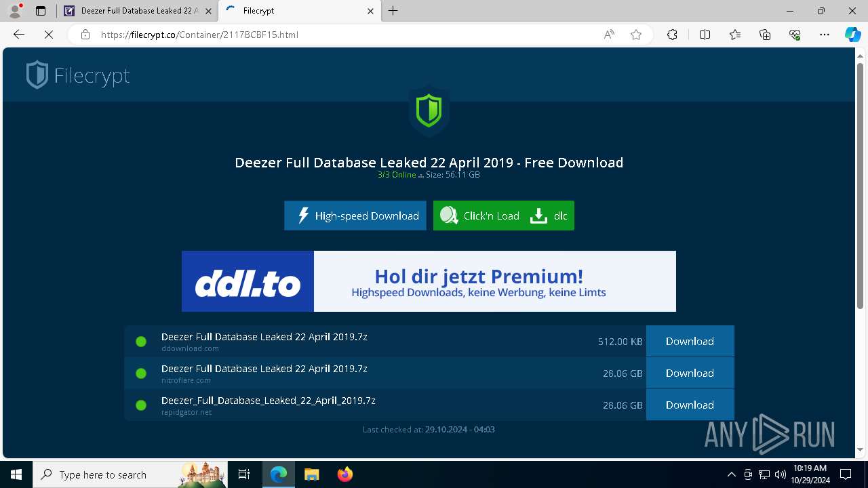Open the clock and calendar
The height and width of the screenshot is (488, 868).
coord(810,474)
